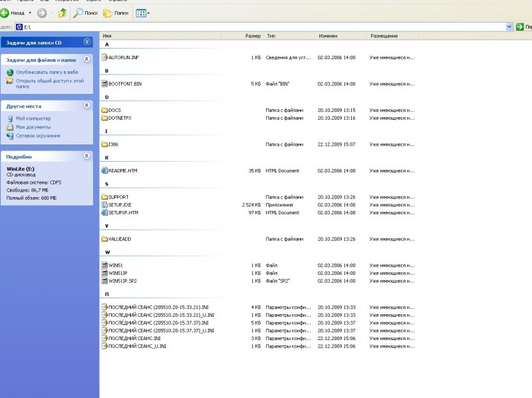Image resolution: width=532 pixels, height=398 pixels.
Task: Select the WIN51IP.SP2 file icon
Action: (x=104, y=281)
